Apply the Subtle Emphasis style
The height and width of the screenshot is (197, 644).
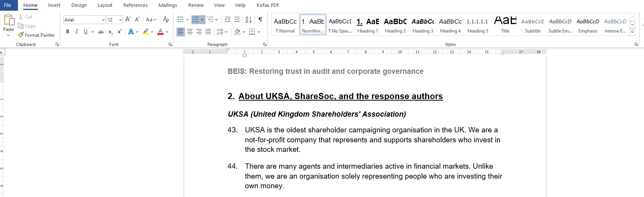point(560,25)
